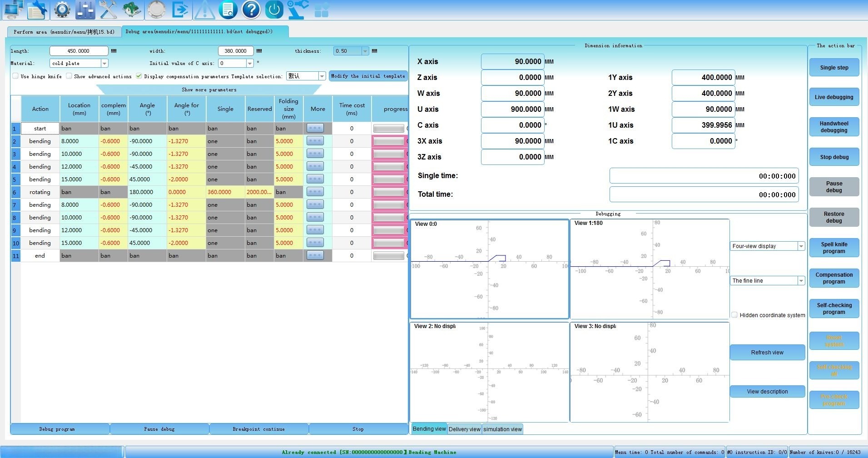
Task: Click the green circular saw icon
Action: click(132, 10)
